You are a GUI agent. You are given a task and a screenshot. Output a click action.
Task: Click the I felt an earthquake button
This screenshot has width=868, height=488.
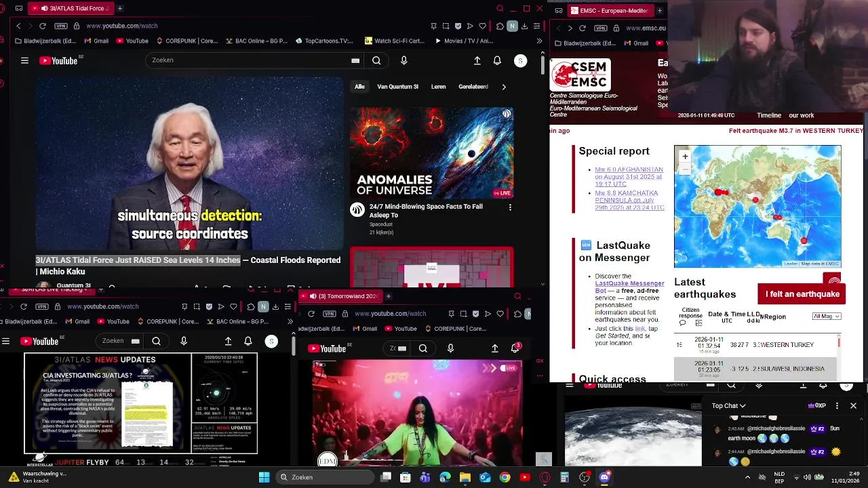point(802,294)
